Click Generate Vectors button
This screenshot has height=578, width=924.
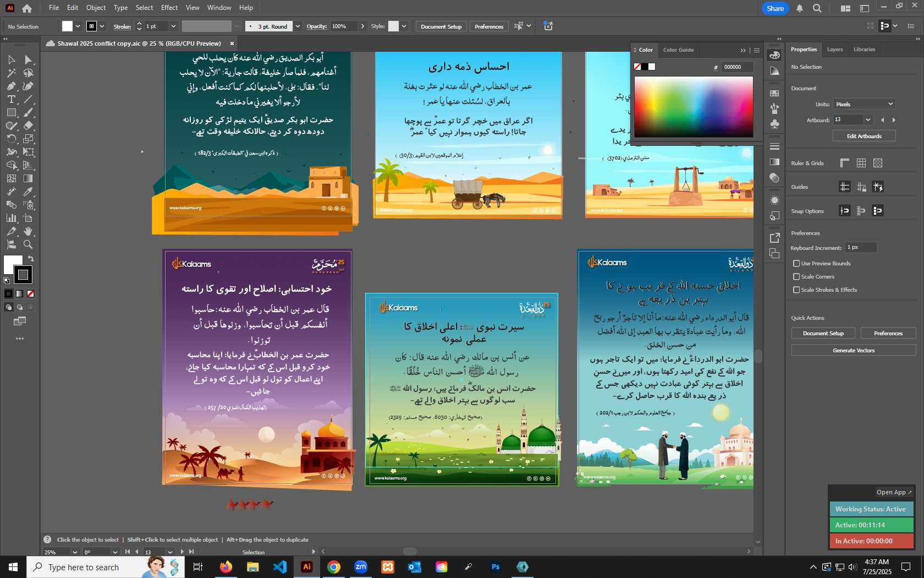(854, 351)
